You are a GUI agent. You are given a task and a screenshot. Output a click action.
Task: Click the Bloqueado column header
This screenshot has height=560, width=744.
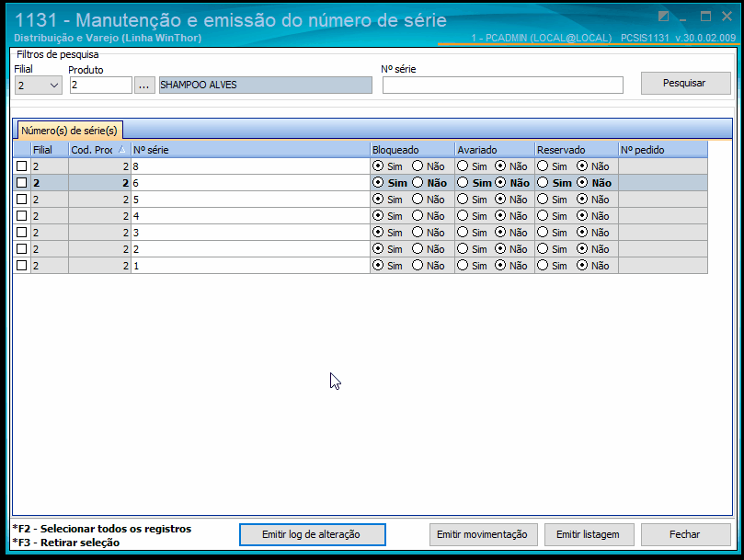tap(412, 150)
